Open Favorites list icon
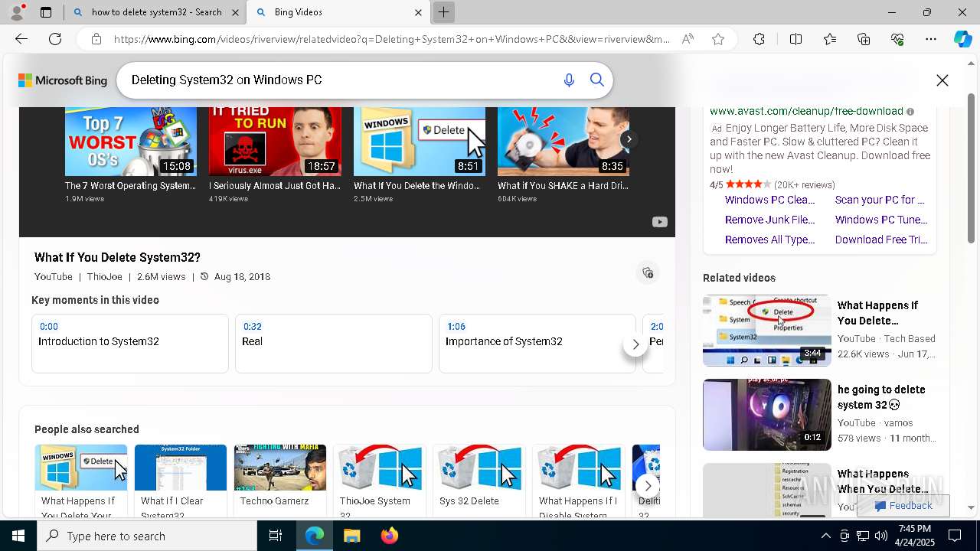The height and width of the screenshot is (551, 980). 830,39
